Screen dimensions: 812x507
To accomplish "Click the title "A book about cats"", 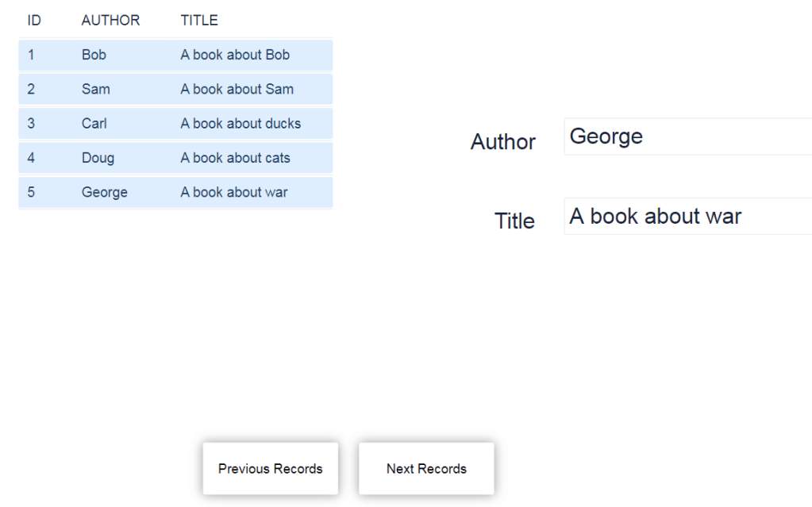I will (235, 158).
